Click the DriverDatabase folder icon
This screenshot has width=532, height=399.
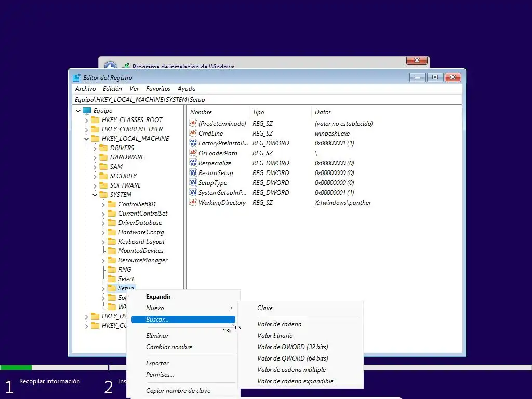point(112,222)
